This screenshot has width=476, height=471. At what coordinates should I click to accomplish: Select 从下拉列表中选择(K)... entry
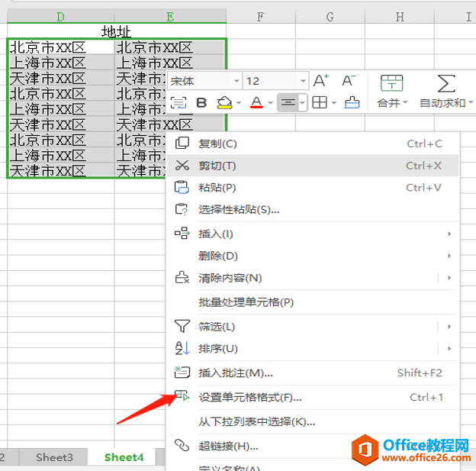(313, 421)
